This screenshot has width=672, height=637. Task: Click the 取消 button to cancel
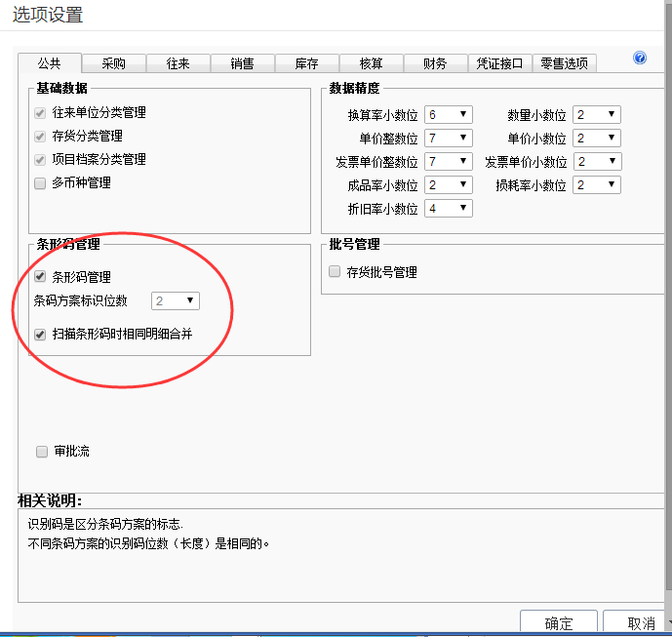click(x=640, y=623)
